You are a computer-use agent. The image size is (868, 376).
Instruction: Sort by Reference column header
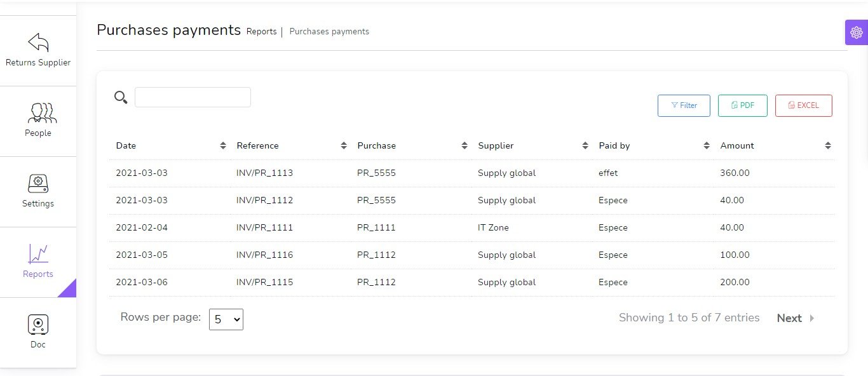pos(257,145)
